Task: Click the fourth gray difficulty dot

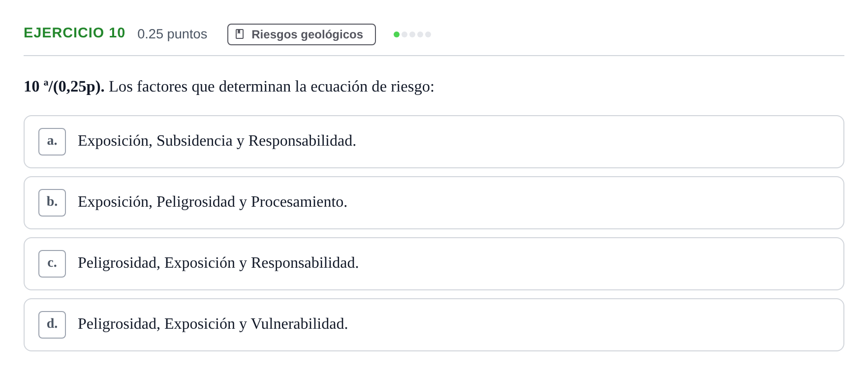Action: (x=420, y=34)
